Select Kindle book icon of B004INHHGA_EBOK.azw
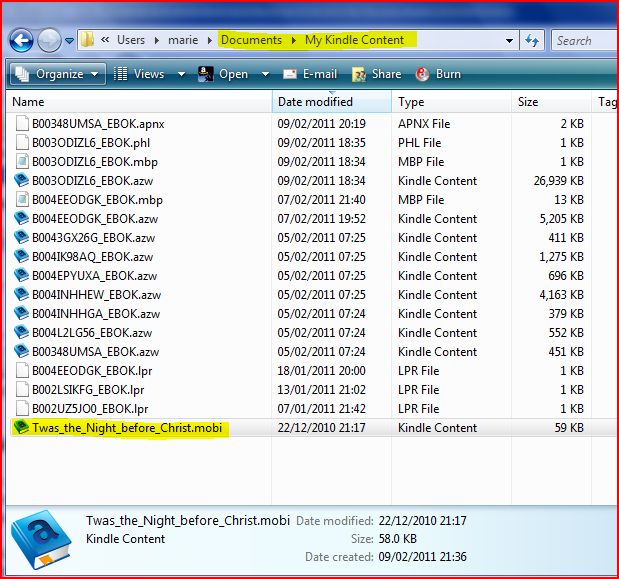 pyautogui.click(x=21, y=313)
